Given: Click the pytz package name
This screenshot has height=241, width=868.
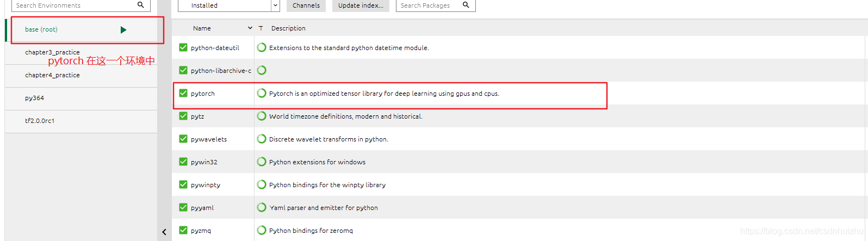Looking at the screenshot, I should pyautogui.click(x=197, y=116).
